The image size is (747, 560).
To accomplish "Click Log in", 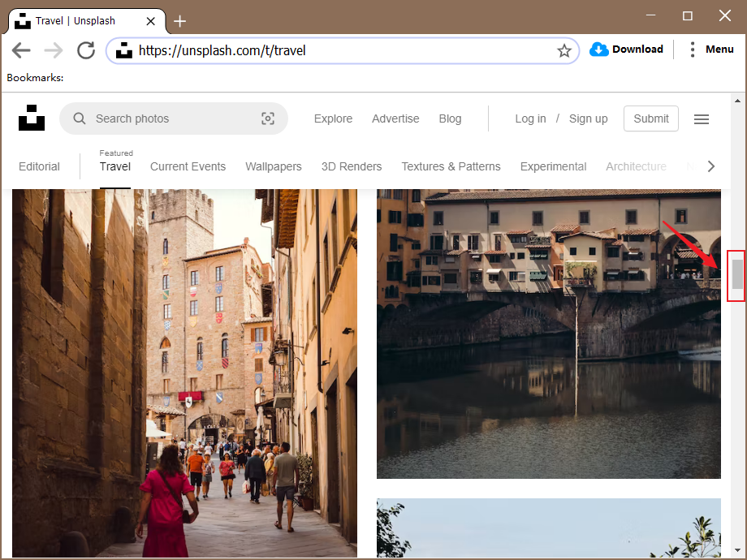I will tap(530, 118).
